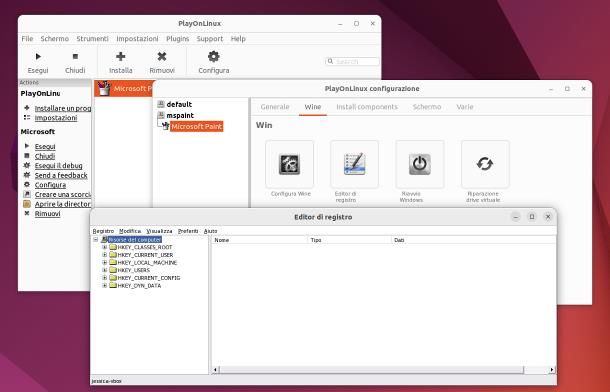This screenshot has width=610, height=392.
Task: Expand the HKEY_USERS key
Action: (x=104, y=270)
